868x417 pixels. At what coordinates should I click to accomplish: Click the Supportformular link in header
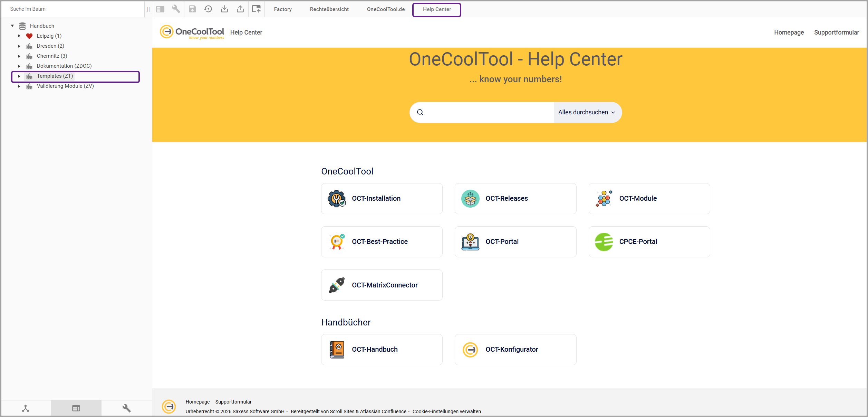point(836,32)
